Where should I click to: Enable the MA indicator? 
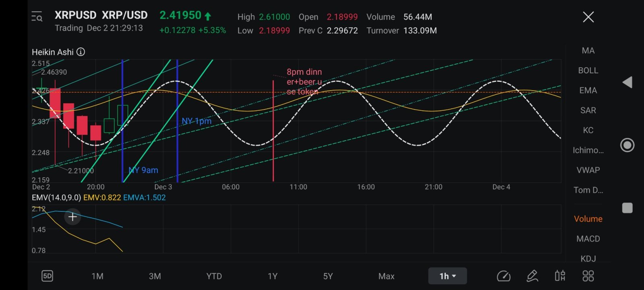tap(588, 50)
